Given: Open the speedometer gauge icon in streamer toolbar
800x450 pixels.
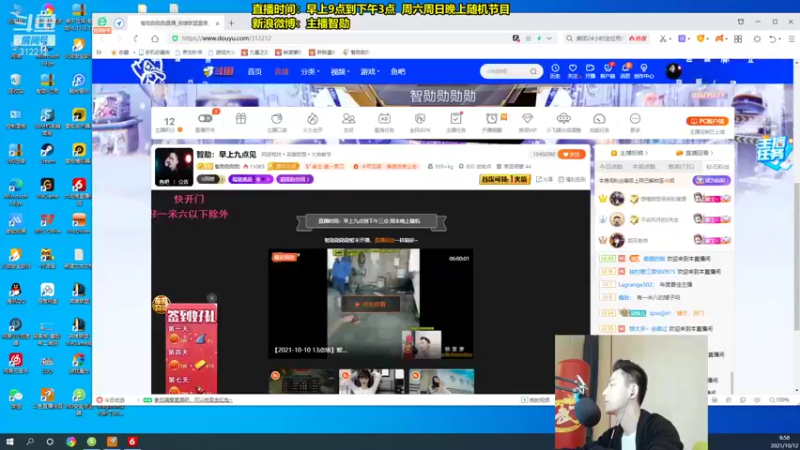Looking at the screenshot, I should click(x=599, y=119).
